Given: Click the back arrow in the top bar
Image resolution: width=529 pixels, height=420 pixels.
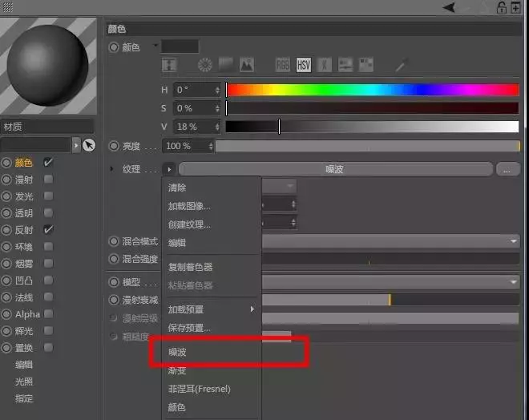Looking at the screenshot, I should pos(449,7).
